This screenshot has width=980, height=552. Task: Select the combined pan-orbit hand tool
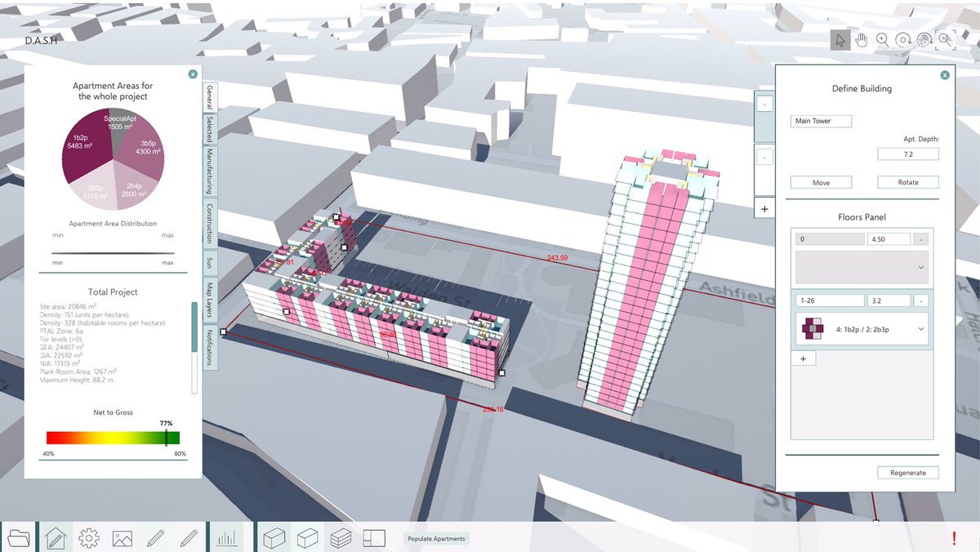pyautogui.click(x=924, y=39)
